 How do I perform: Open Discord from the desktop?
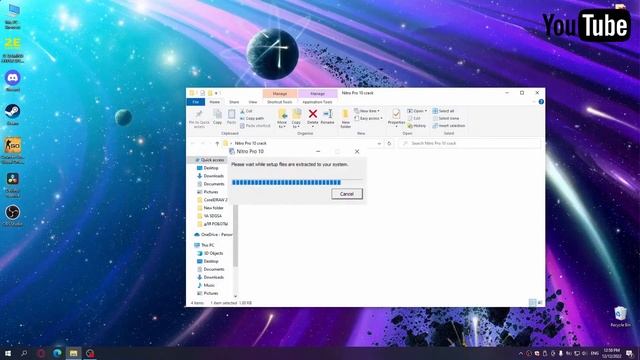point(13,80)
